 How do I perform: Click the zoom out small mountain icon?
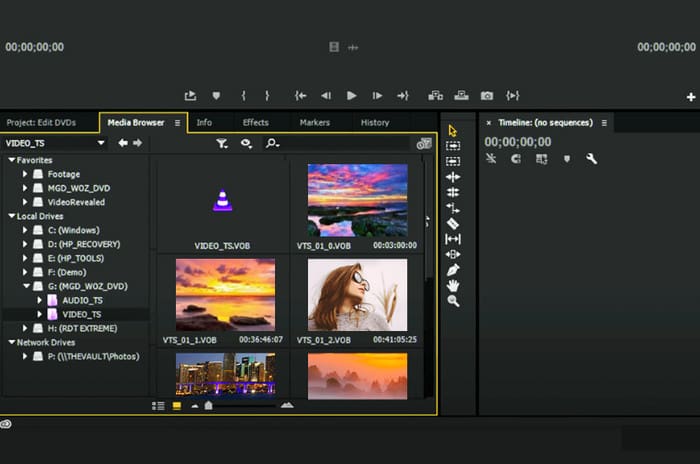(x=195, y=406)
